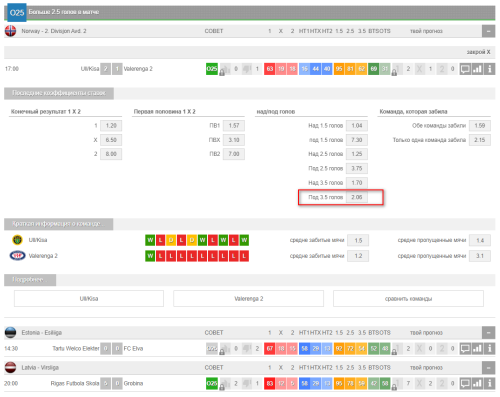Click FC Elva team name
Viewport: 500px width, 397px height.
[133, 349]
